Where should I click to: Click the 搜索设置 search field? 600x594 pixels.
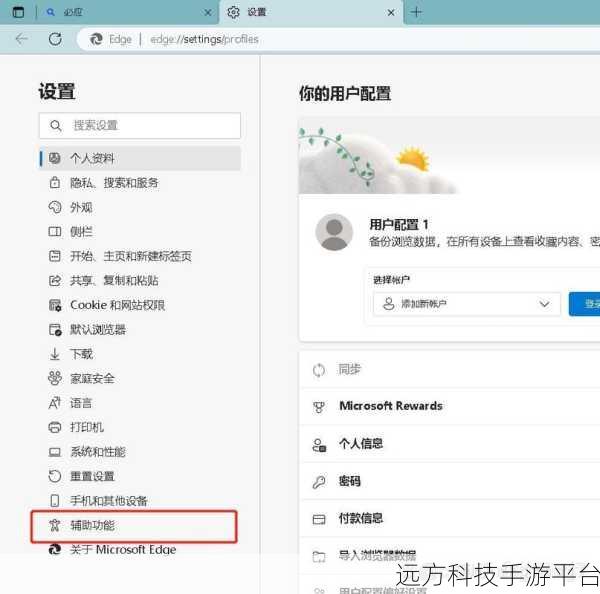140,126
